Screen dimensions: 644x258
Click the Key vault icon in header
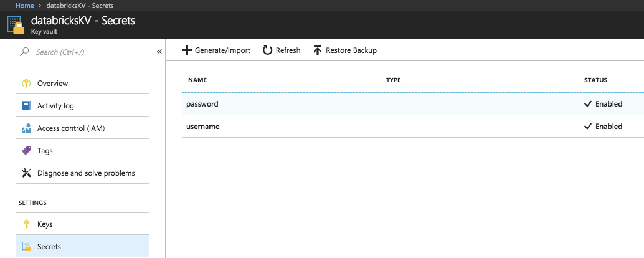(x=15, y=25)
